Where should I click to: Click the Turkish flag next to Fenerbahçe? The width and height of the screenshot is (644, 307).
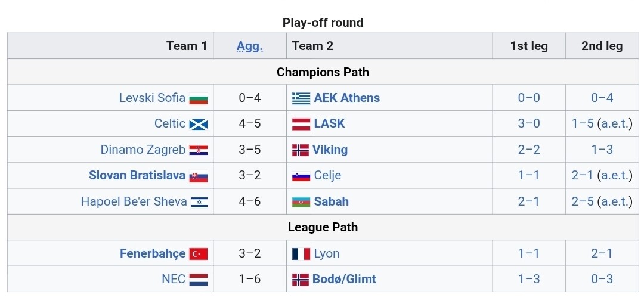click(199, 253)
